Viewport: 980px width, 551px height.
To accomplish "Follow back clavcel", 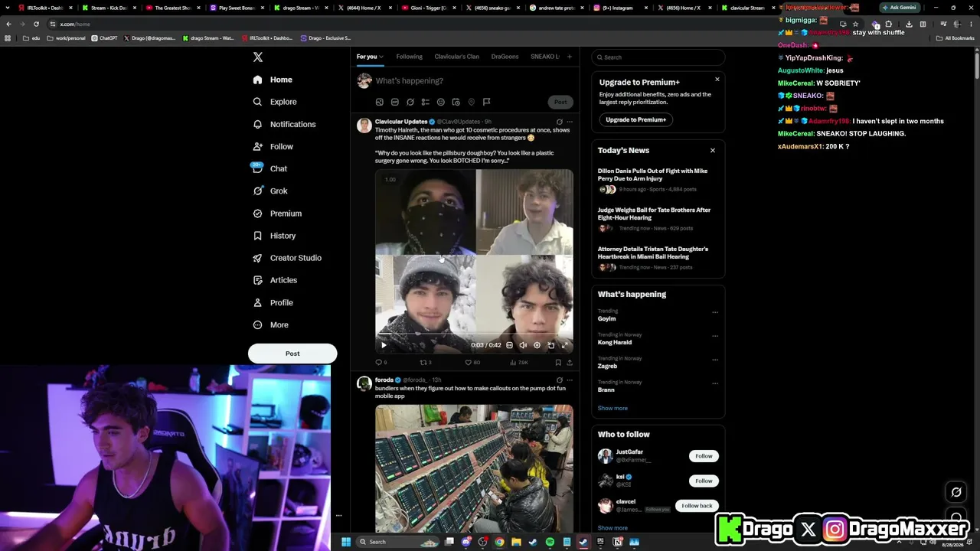I will click(x=697, y=506).
